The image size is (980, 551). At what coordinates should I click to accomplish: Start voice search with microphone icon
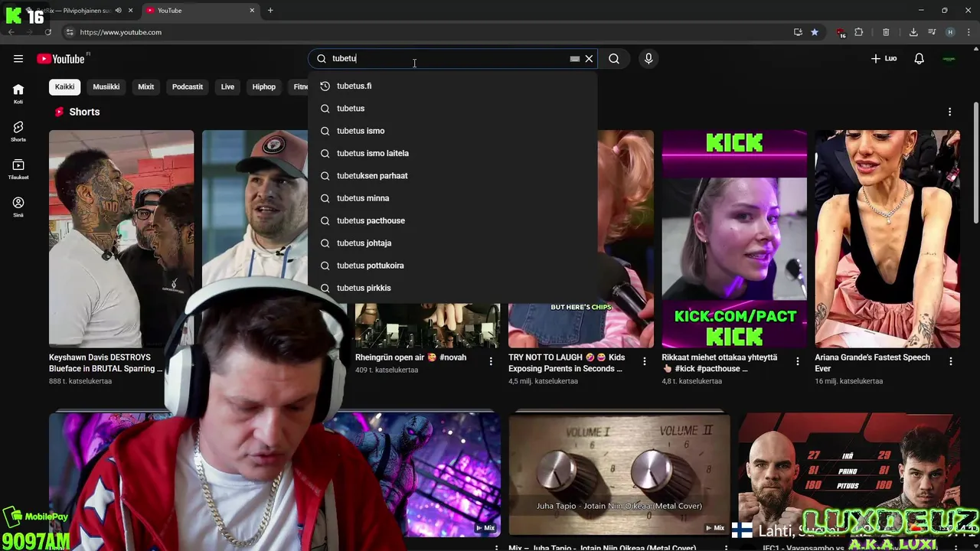point(648,59)
